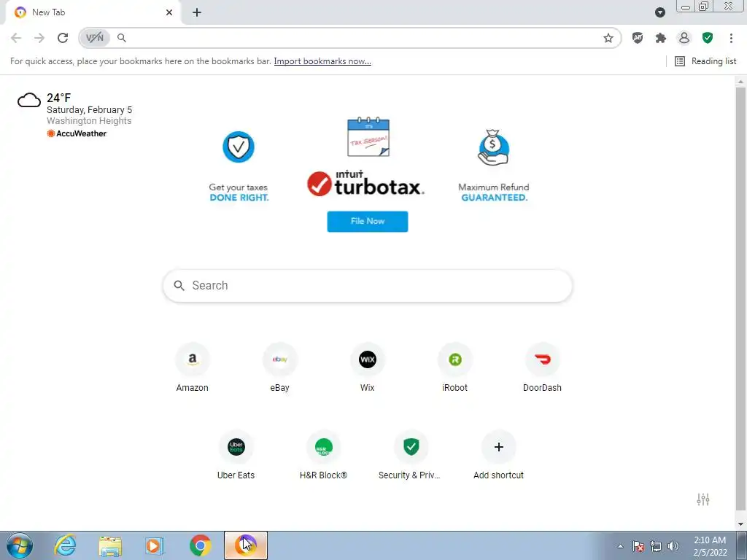The width and height of the screenshot is (747, 560).
Task: Open the browser three-dot menu
Action: click(731, 38)
